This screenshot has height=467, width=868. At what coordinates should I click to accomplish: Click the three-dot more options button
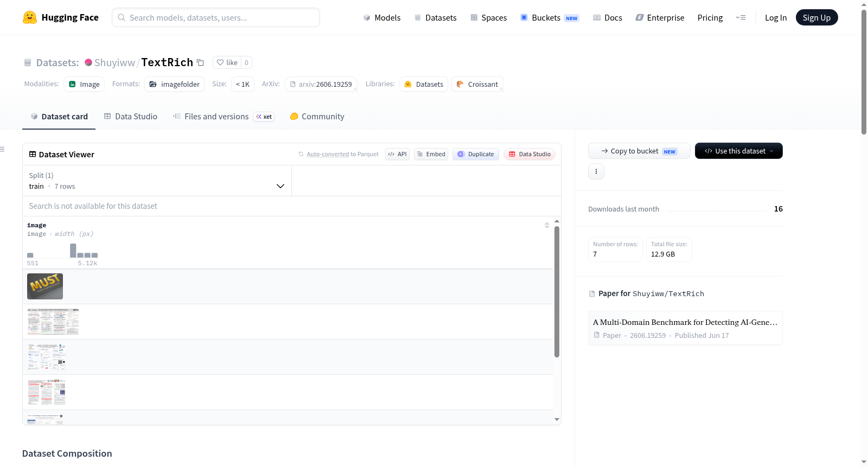tap(596, 171)
